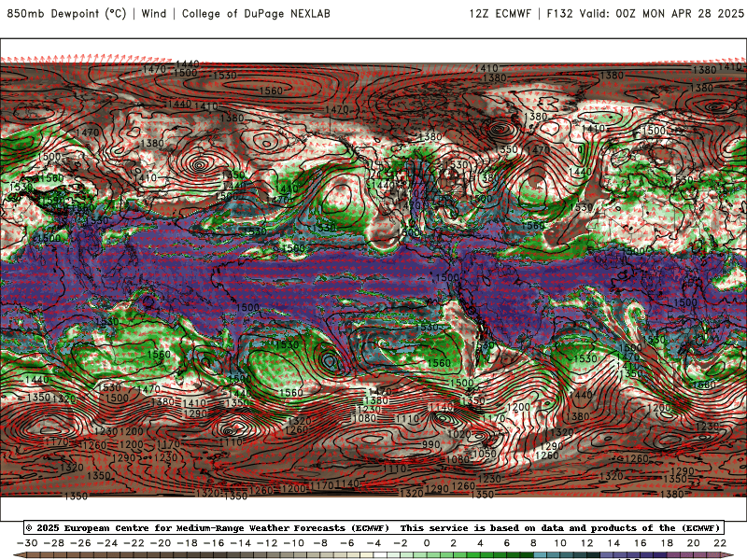Click the '-6' value on the color scale
Screen dimensions: 747x560
[x=347, y=543]
